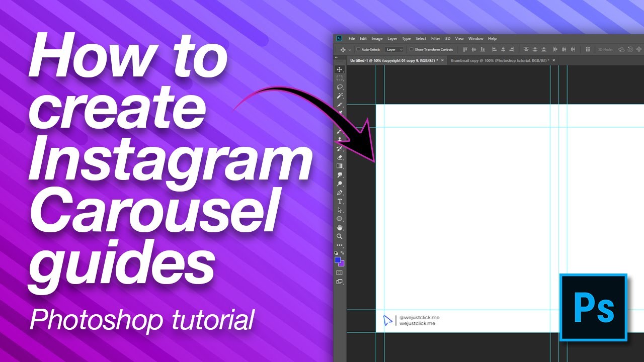Click the Distribute right edges icon

[573, 49]
